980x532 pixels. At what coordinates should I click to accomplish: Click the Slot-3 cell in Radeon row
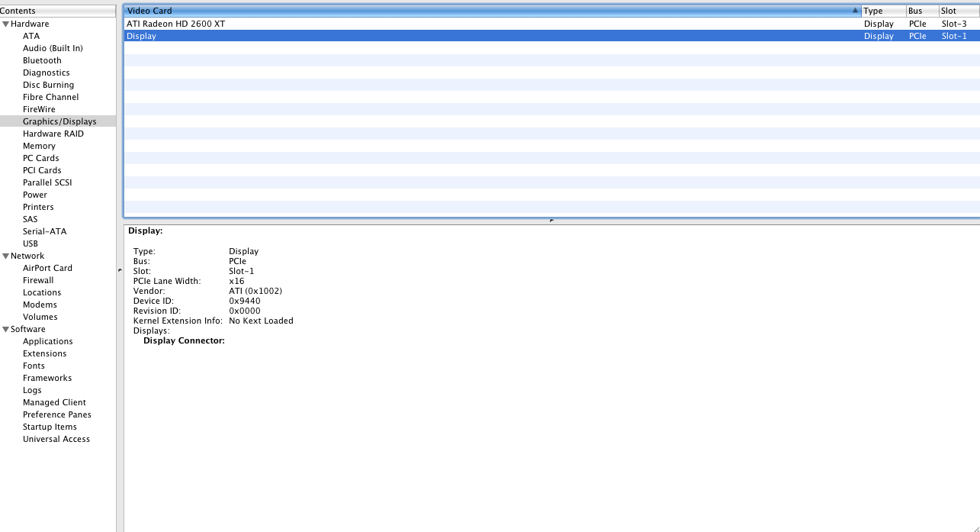[x=954, y=24]
